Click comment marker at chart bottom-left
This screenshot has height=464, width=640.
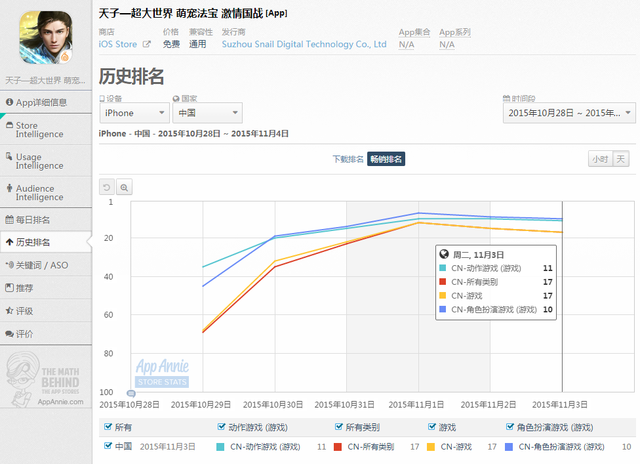(x=131, y=393)
